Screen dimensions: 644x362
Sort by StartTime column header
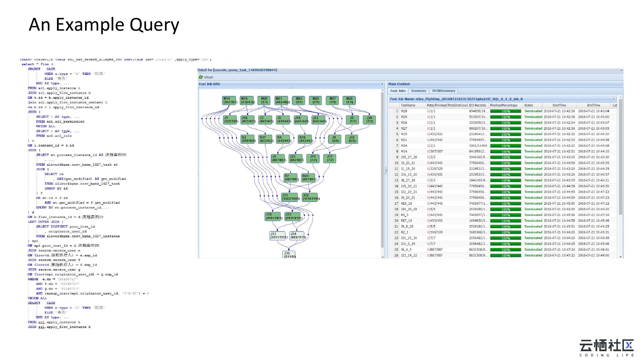coord(559,105)
